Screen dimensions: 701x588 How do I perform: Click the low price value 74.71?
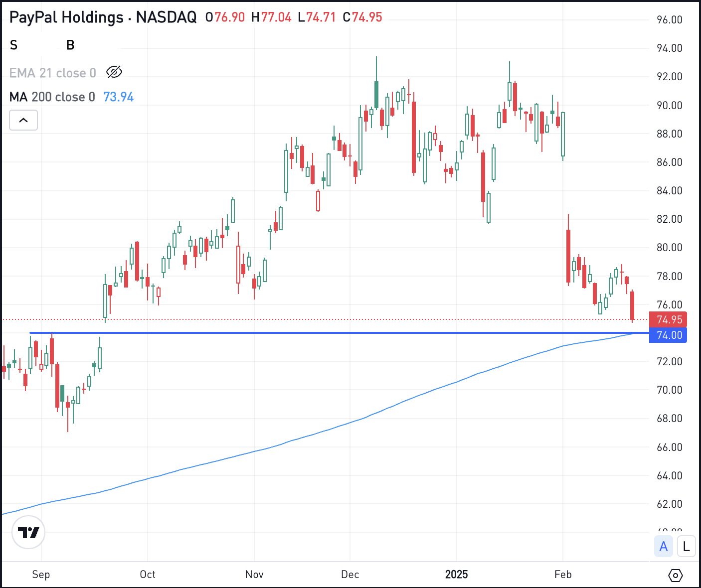click(x=321, y=17)
